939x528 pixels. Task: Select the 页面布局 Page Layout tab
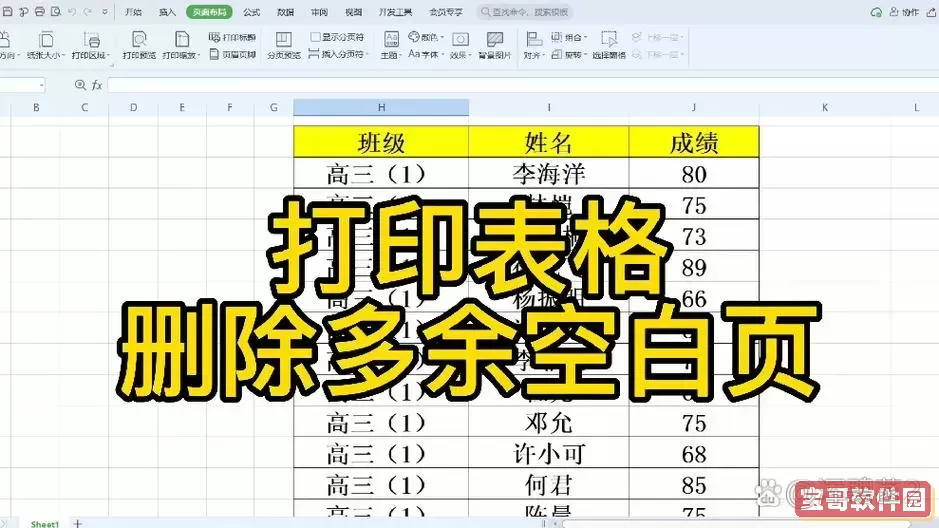209,12
